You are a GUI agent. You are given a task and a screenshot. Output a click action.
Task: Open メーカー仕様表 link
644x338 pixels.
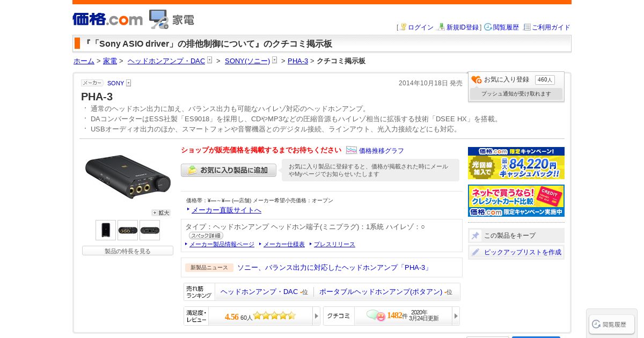(284, 244)
